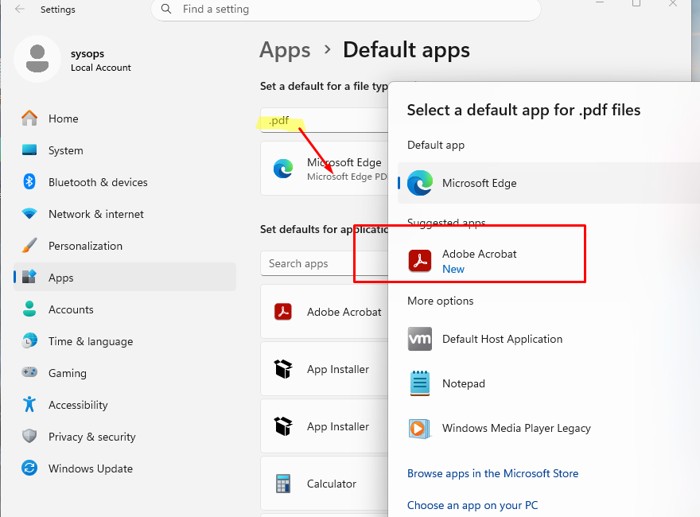Click the Home icon in the sidebar

(x=29, y=118)
